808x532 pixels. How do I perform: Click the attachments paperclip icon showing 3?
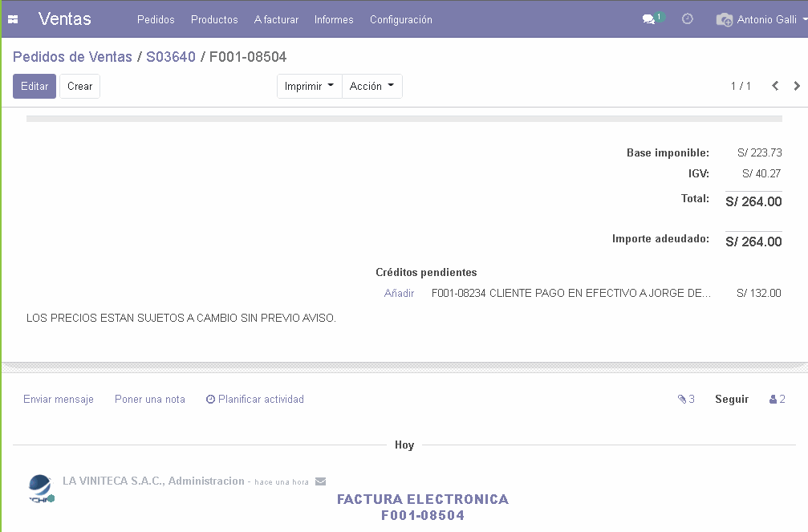coord(684,399)
